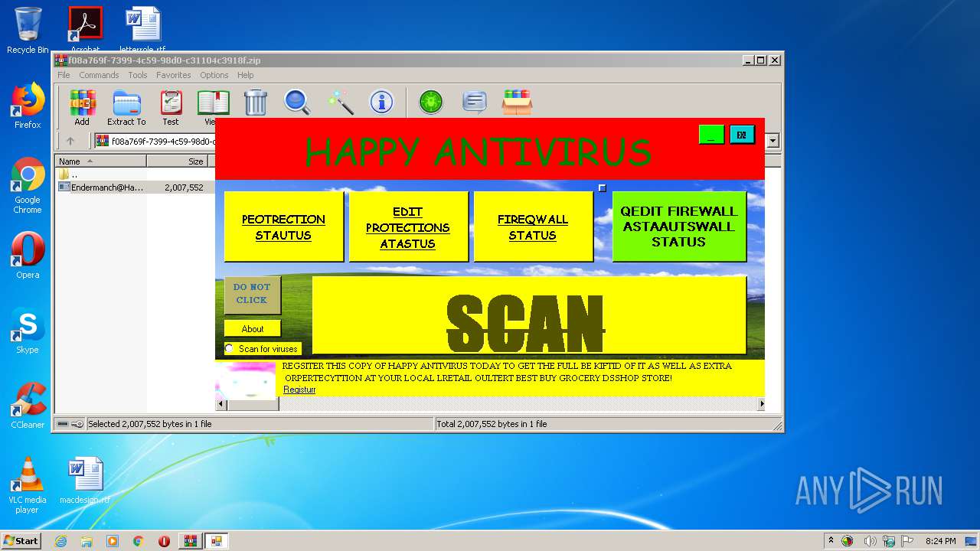Click the horizontal scrollbar left arrow
Image resolution: width=980 pixels, height=551 pixels.
point(220,404)
